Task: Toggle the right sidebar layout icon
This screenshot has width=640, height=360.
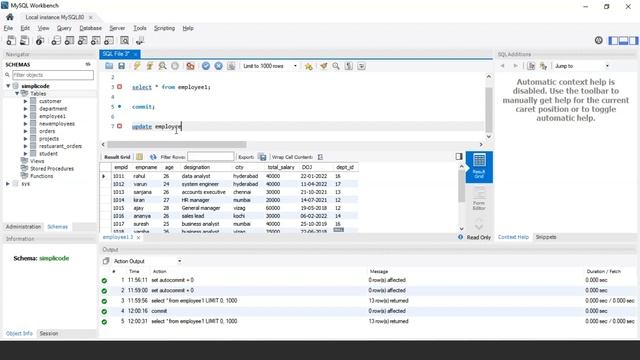Action: tap(633, 40)
